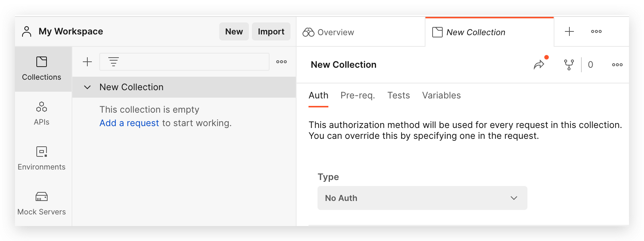Open Mock Servers from the sidebar
Image resolution: width=644 pixels, height=241 pixels.
[41, 203]
